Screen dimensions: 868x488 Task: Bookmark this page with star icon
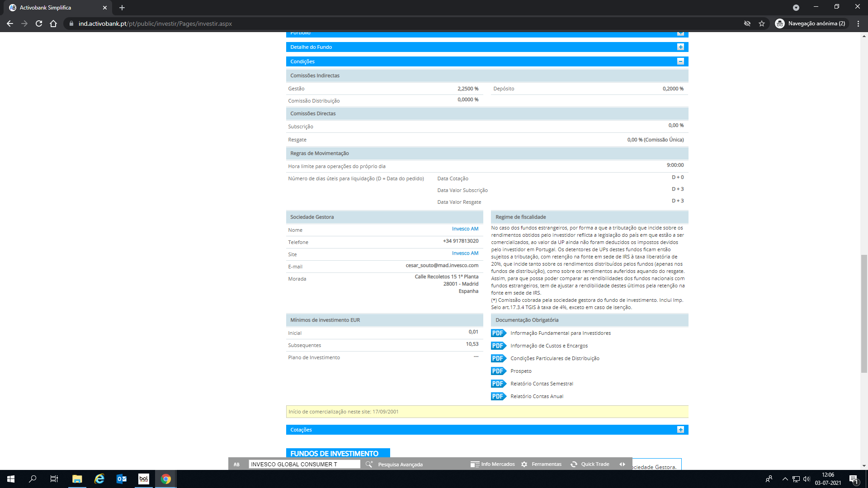762,23
